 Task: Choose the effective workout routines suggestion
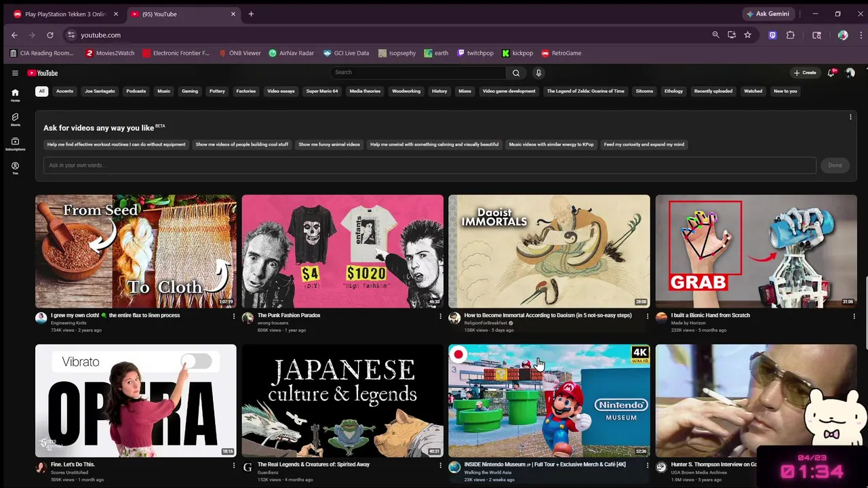116,144
